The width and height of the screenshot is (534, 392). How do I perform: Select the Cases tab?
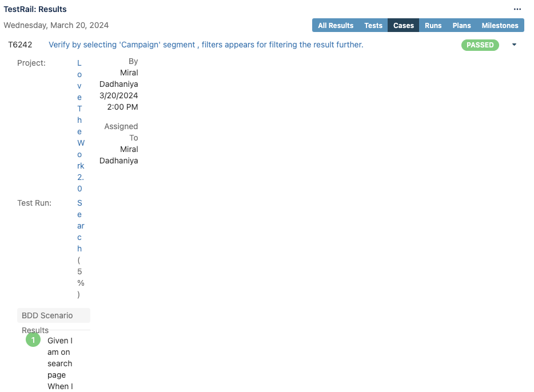(403, 26)
